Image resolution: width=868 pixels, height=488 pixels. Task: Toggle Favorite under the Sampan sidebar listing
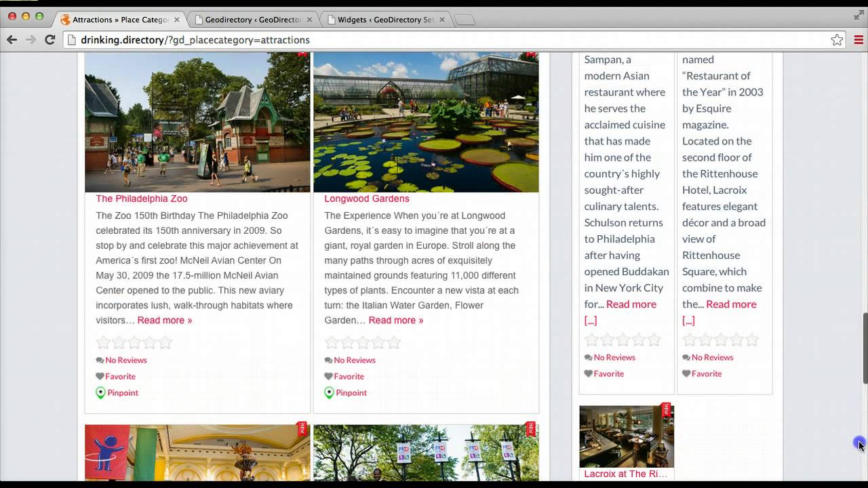point(589,373)
